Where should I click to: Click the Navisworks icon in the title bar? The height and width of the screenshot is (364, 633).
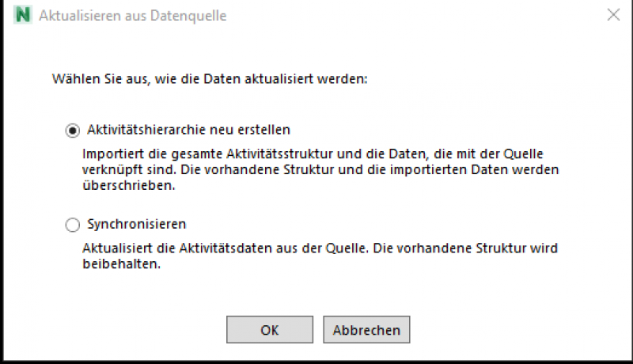tap(24, 14)
